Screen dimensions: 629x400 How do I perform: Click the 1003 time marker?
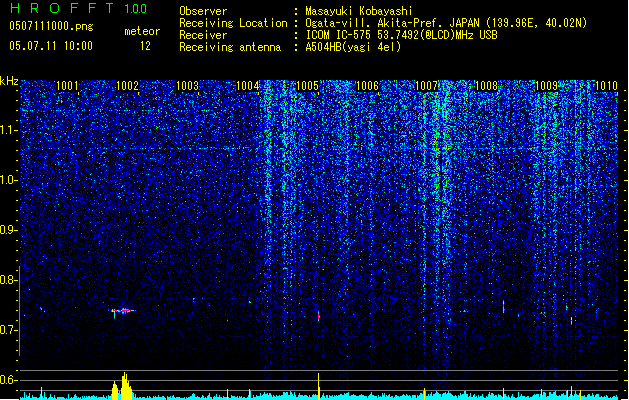tap(187, 86)
